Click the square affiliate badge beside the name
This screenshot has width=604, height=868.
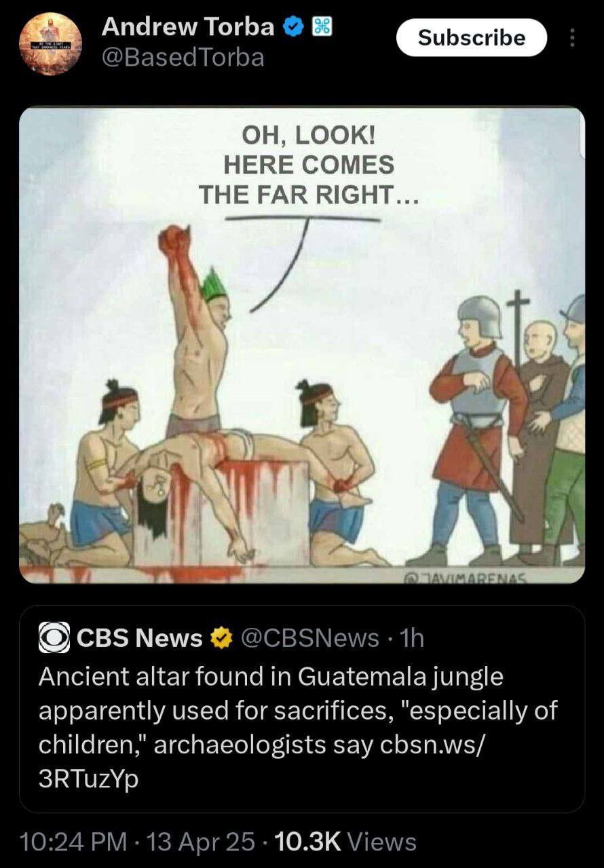321,28
